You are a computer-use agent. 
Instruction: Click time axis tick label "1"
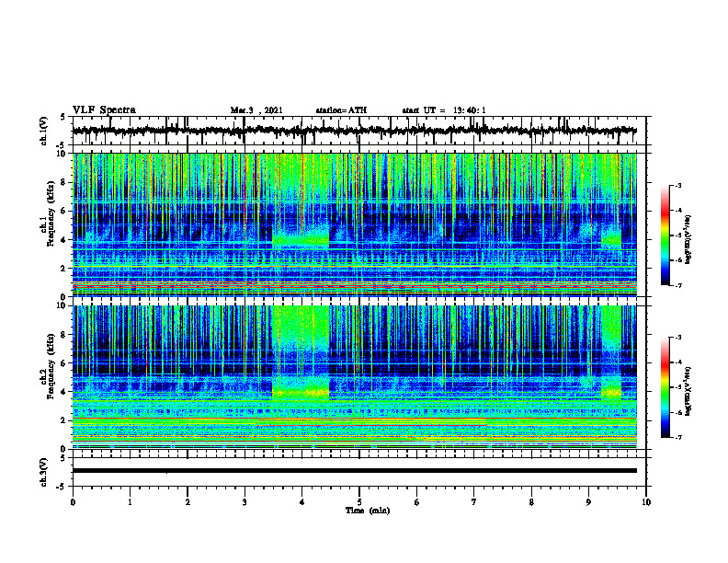pos(130,502)
